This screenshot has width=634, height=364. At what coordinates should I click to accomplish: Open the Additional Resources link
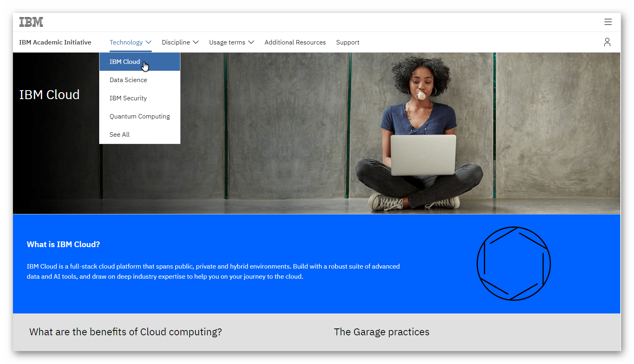[295, 42]
